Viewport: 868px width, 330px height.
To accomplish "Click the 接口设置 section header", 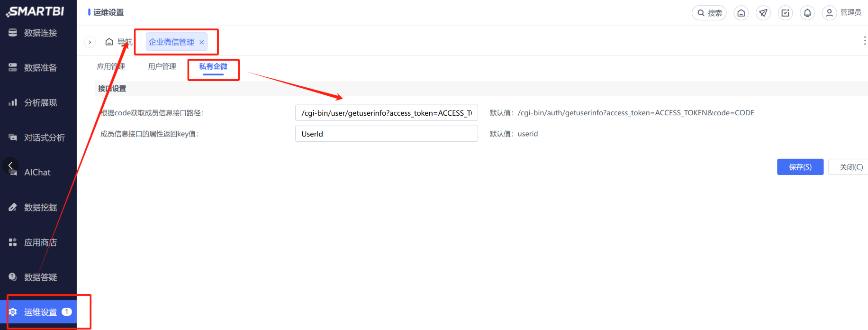I will tap(112, 89).
